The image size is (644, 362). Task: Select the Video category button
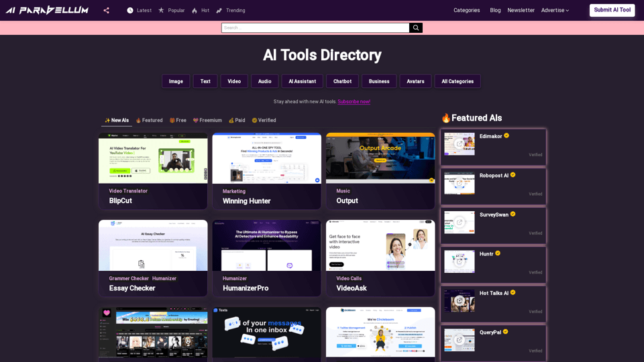[234, 81]
